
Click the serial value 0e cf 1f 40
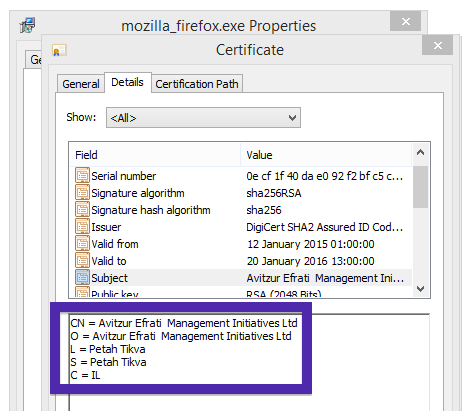[x=324, y=176]
